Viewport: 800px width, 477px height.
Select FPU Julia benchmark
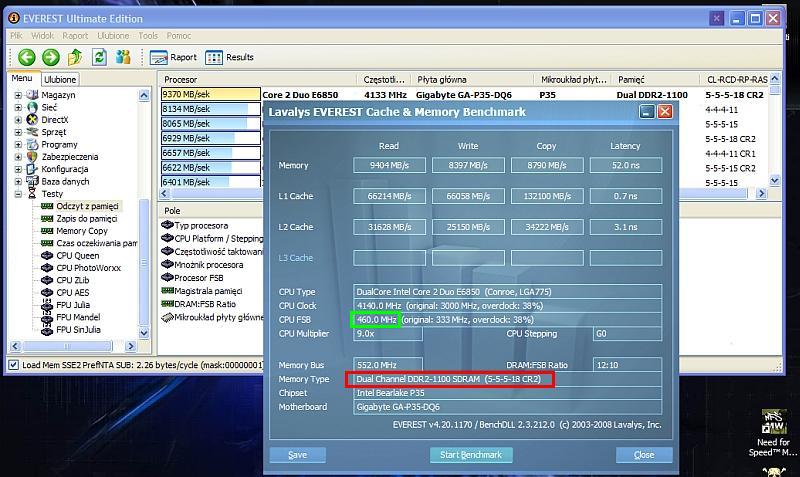(73, 305)
